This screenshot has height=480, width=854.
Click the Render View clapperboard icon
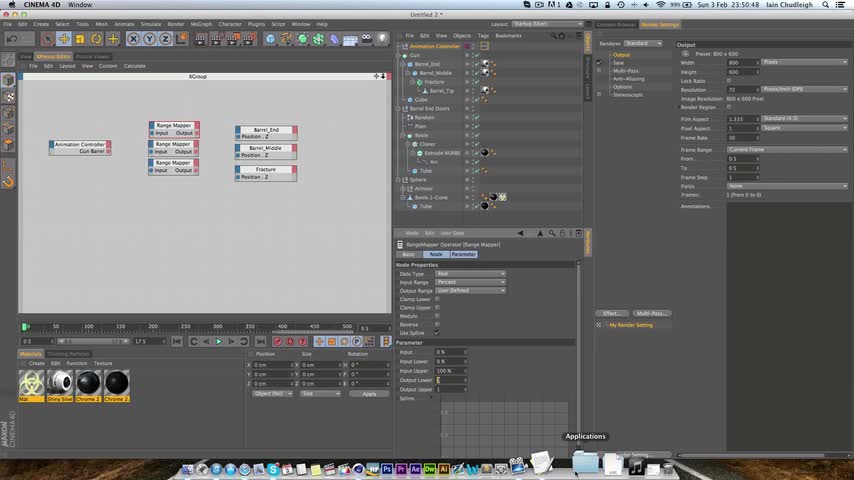pyautogui.click(x=200, y=39)
